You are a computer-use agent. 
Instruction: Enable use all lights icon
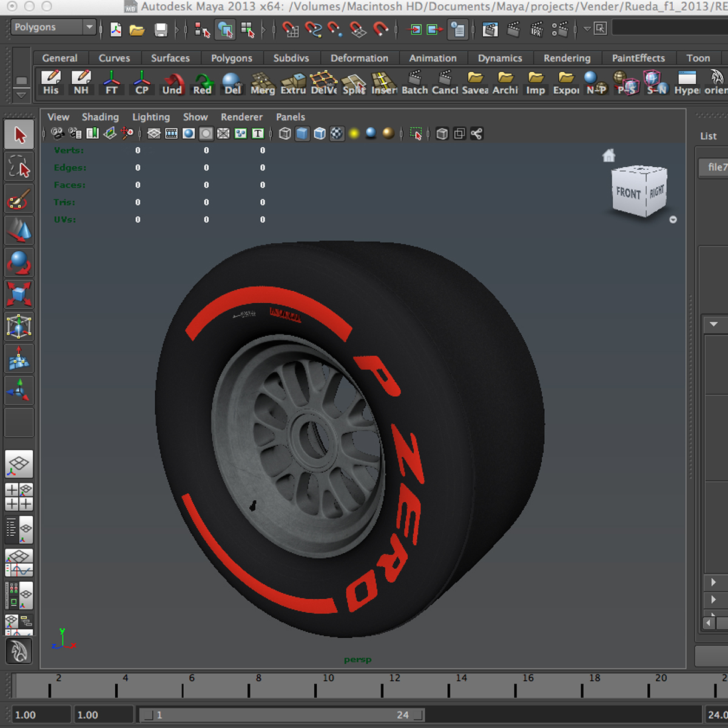tap(354, 133)
